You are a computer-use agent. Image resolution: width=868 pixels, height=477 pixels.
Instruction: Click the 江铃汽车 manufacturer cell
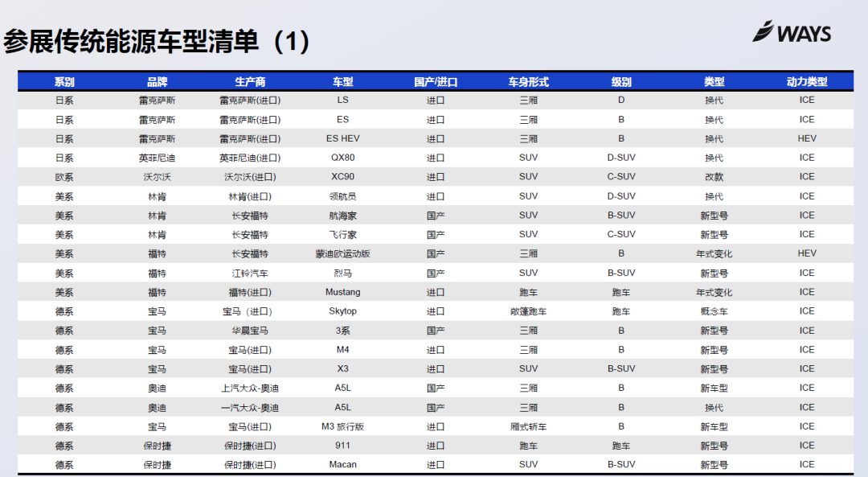(250, 273)
